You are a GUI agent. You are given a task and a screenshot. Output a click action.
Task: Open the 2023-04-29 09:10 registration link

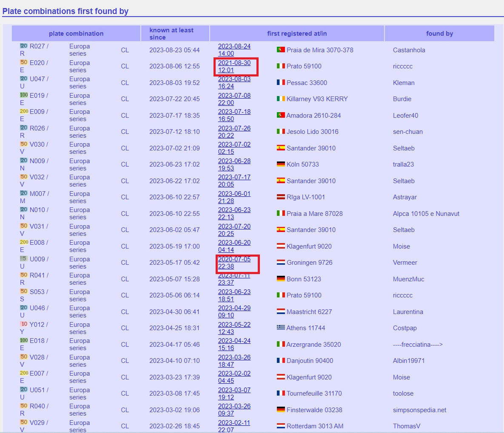234,311
